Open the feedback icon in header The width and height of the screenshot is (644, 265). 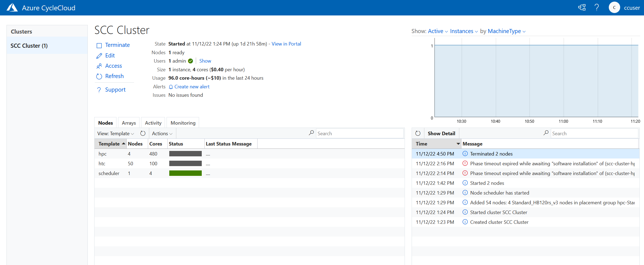click(x=582, y=8)
